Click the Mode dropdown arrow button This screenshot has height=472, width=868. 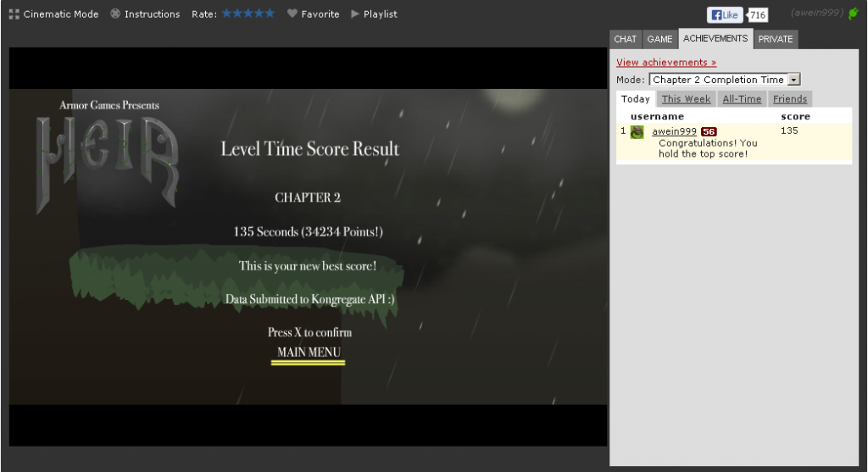pyautogui.click(x=793, y=80)
